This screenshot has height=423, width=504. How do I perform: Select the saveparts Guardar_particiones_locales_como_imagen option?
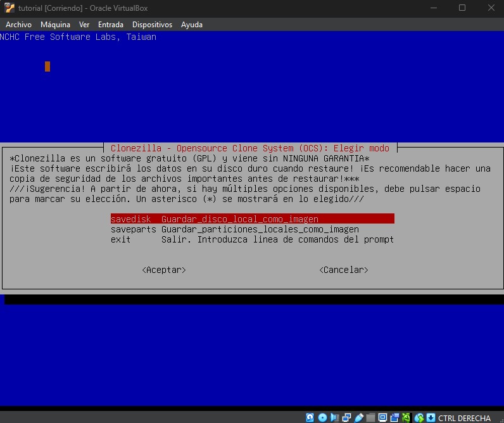click(253, 229)
